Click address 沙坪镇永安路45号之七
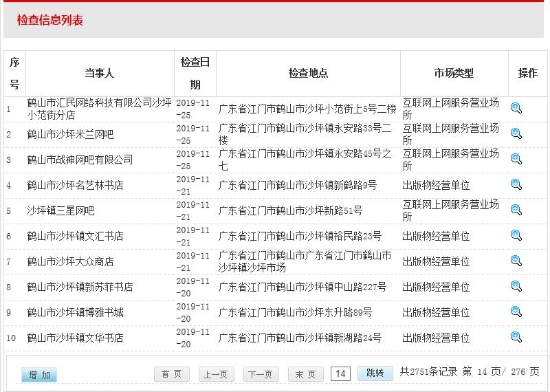The width and height of the screenshot is (550, 392). click(305, 160)
